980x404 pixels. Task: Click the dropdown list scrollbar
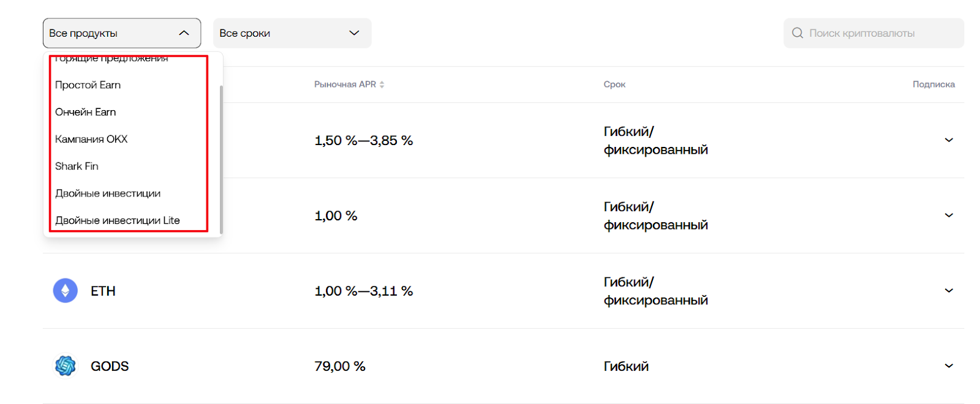click(221, 159)
